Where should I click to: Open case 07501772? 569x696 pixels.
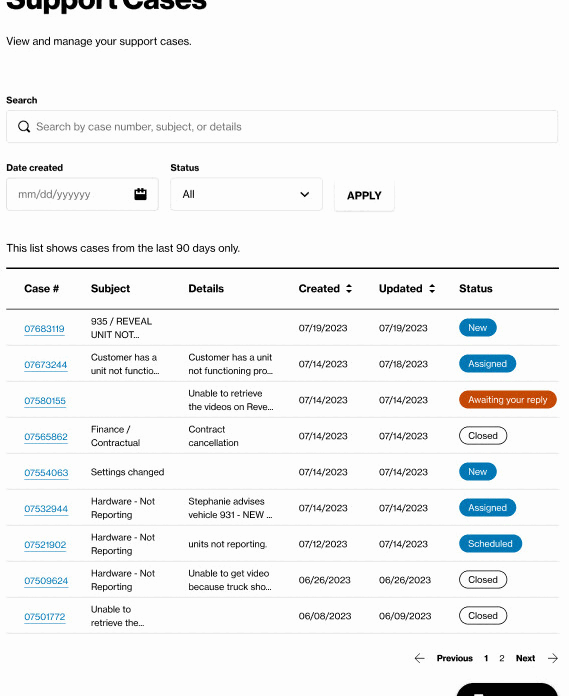tap(45, 617)
